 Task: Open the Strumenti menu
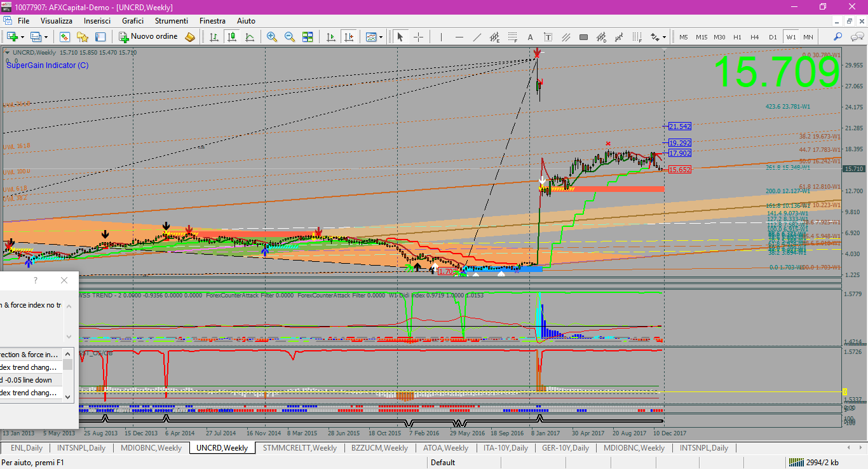(x=172, y=21)
